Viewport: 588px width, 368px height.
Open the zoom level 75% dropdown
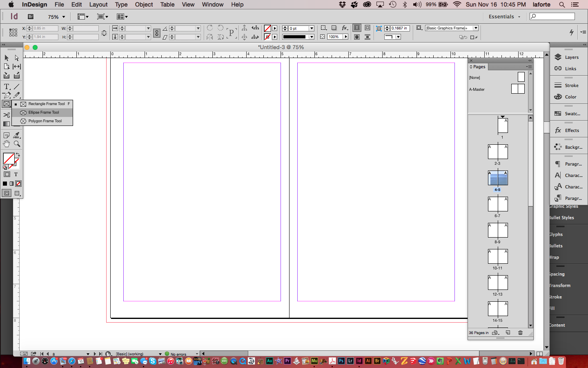click(64, 17)
